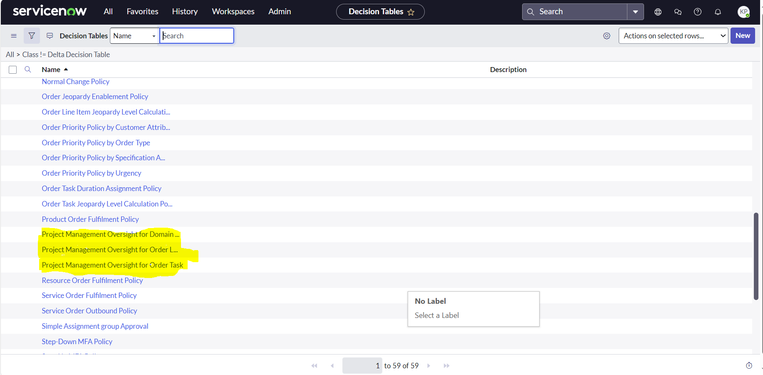Open Project Management Oversight for Order Task
The height and width of the screenshot is (375, 763).
(x=112, y=265)
